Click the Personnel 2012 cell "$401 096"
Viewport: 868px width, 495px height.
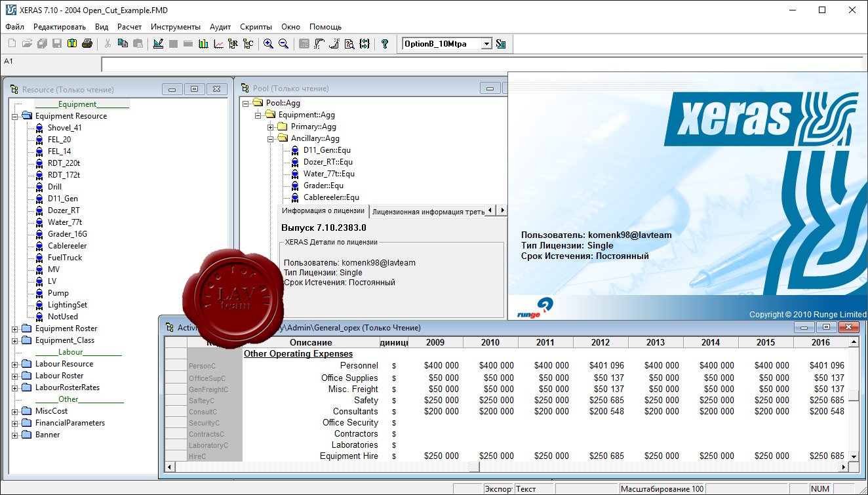pos(606,365)
